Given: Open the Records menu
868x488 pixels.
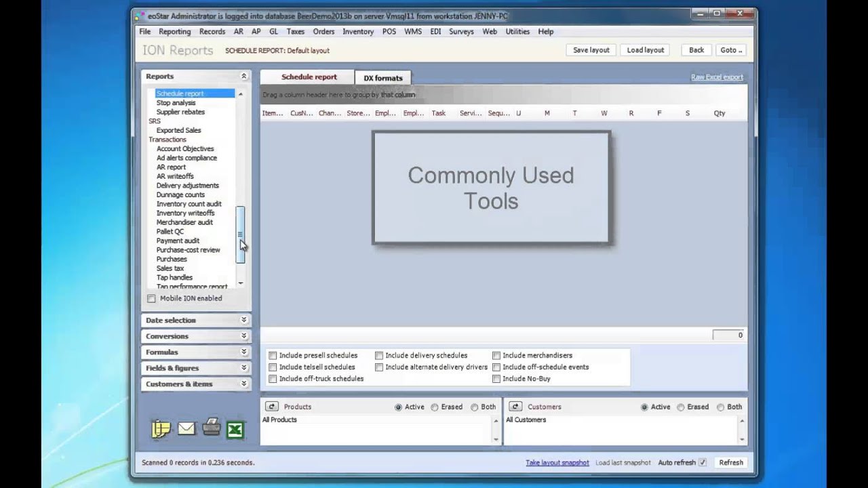Looking at the screenshot, I should click(x=212, y=31).
